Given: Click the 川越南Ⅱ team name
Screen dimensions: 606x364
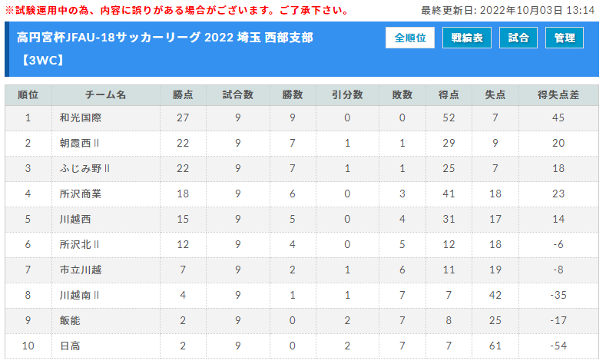Looking at the screenshot, I should [x=79, y=295].
